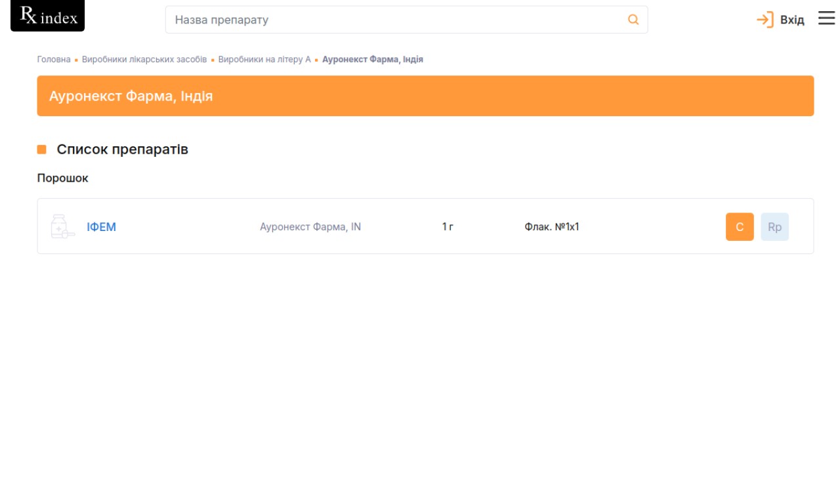The image size is (840, 504).
Task: Click the search magnifier icon
Action: [633, 20]
